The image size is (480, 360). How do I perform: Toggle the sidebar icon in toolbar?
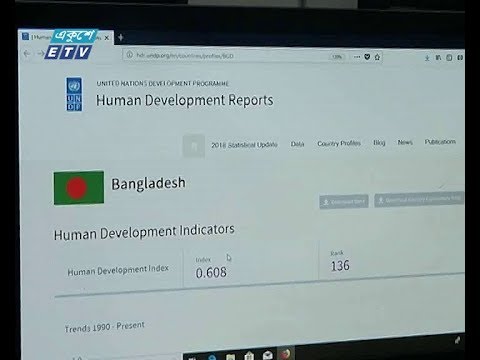449,58
